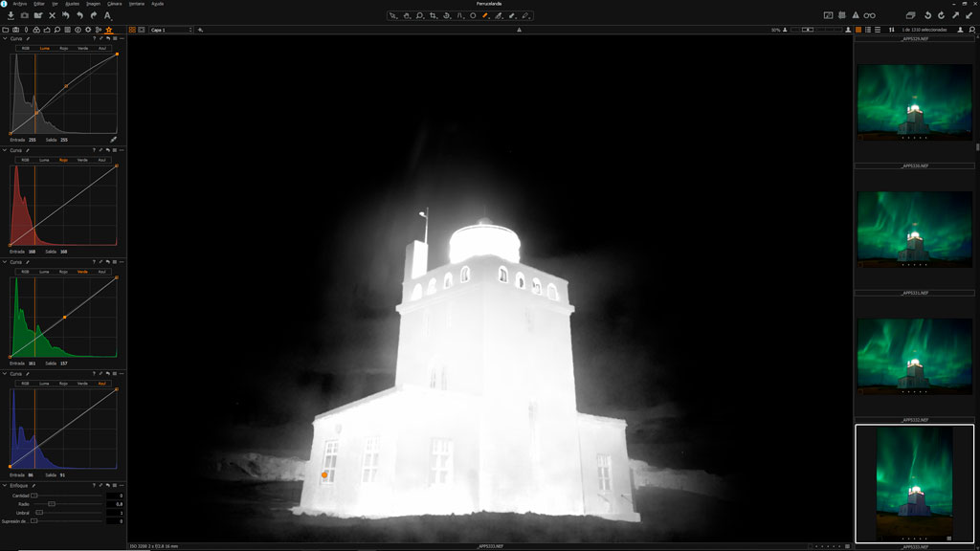980x551 pixels.
Task: Select the Pan hand tool
Action: point(407,15)
